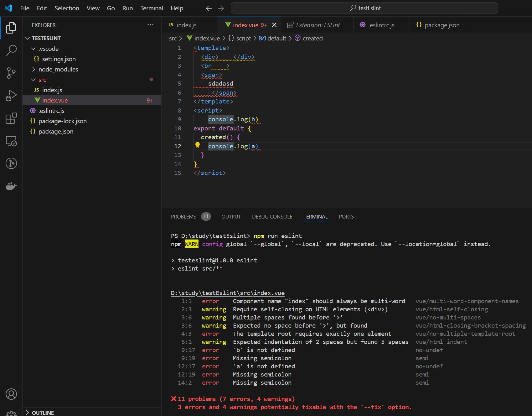Open the Accounts icon in activity bar
Viewport: 532px width, 416px height.
(11, 394)
